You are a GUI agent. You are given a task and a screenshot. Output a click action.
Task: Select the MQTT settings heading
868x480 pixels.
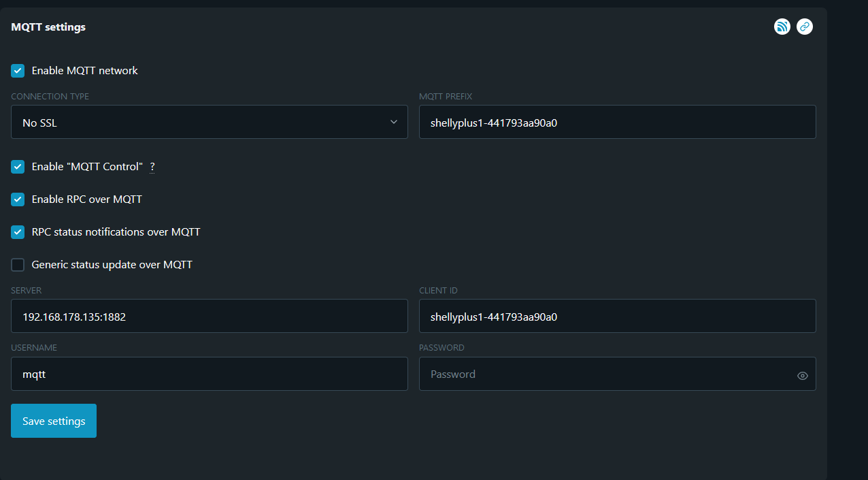[48, 27]
